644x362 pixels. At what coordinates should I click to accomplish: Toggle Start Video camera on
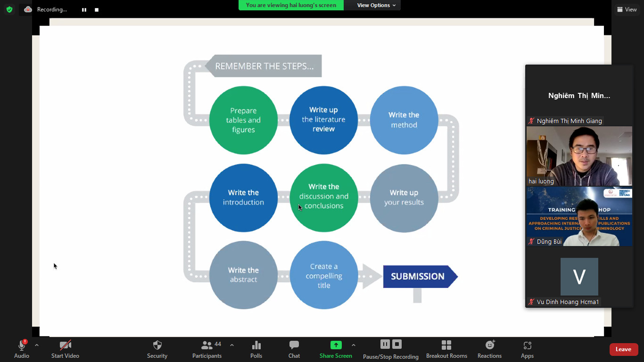point(65,349)
